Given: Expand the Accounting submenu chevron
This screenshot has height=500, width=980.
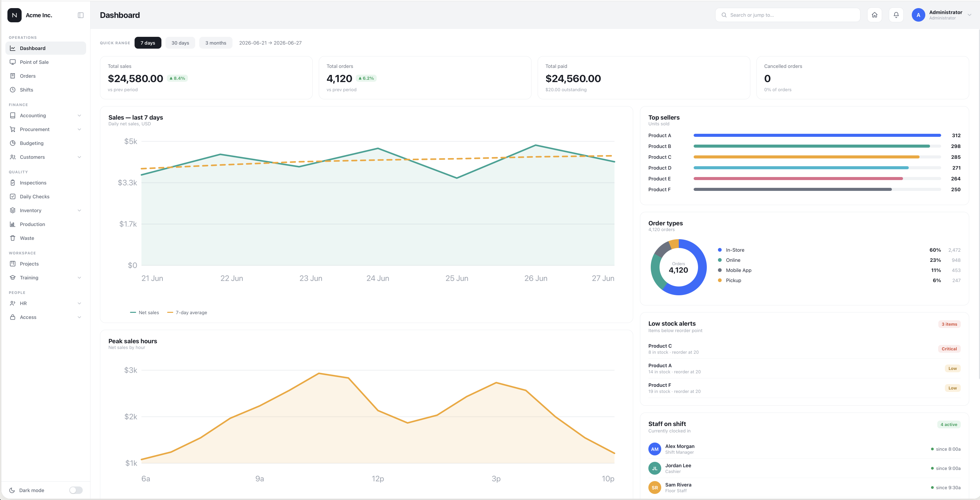Looking at the screenshot, I should 79,116.
